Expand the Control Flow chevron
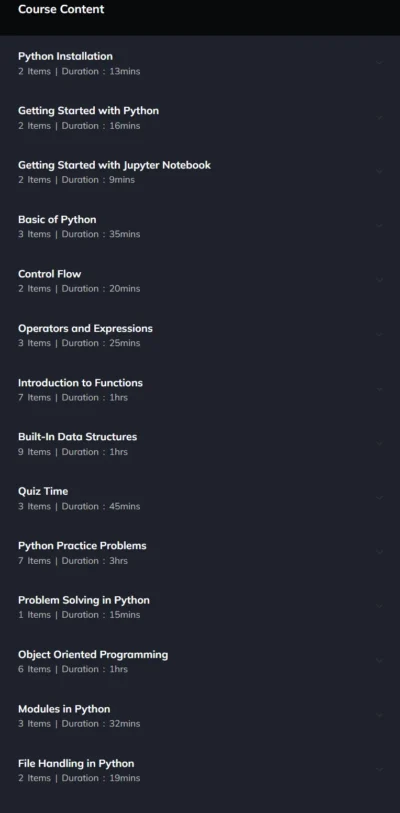 tap(379, 280)
